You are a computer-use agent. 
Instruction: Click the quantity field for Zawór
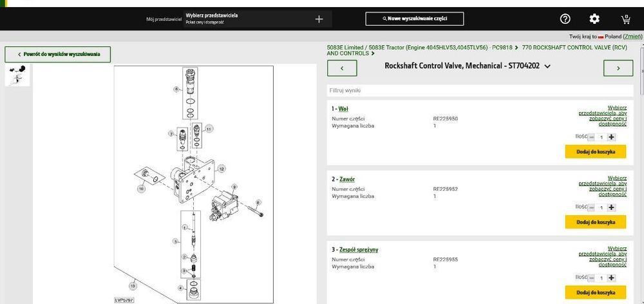pos(601,208)
